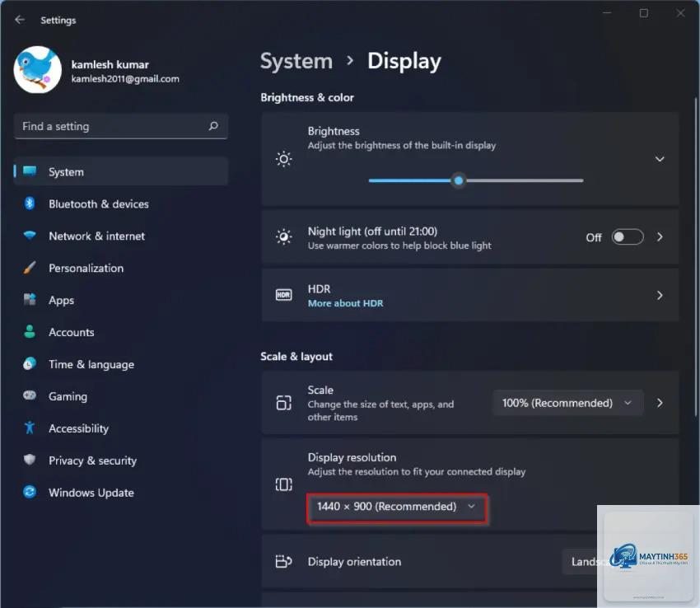Image resolution: width=700 pixels, height=608 pixels.
Task: Click the Brightness sun icon
Action: pyautogui.click(x=284, y=159)
